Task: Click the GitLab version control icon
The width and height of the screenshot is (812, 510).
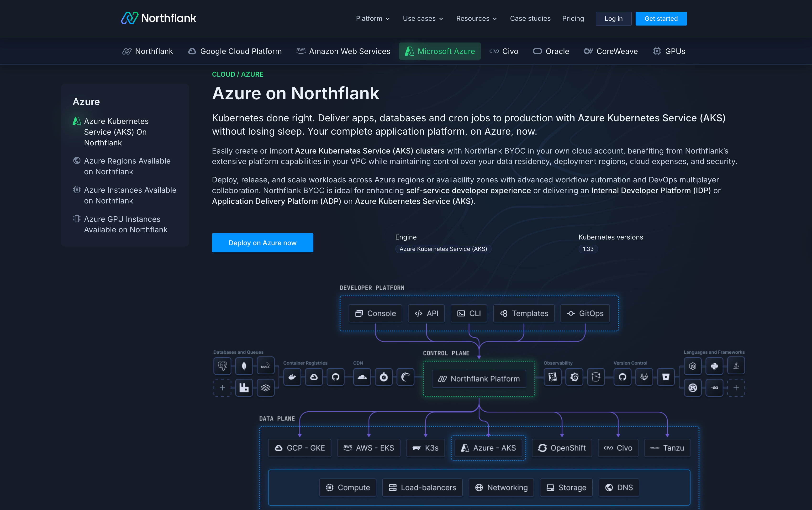Action: pyautogui.click(x=644, y=377)
